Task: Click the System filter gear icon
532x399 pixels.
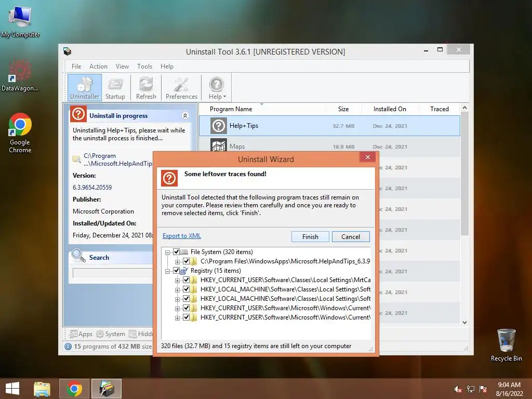Action: 100,334
